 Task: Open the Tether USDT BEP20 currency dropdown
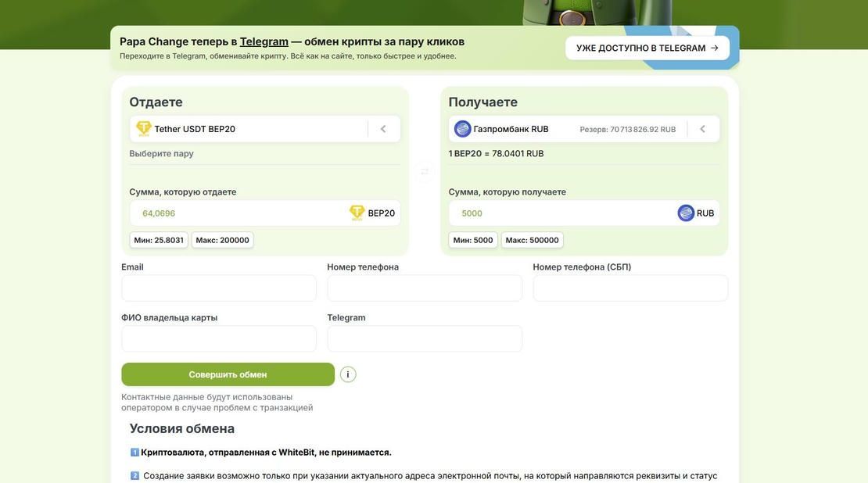(x=250, y=129)
